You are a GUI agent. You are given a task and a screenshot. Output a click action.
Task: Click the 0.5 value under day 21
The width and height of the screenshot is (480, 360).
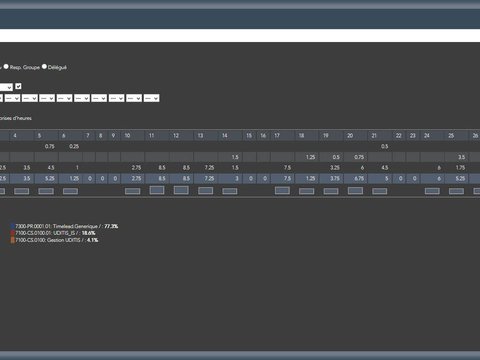tap(384, 146)
